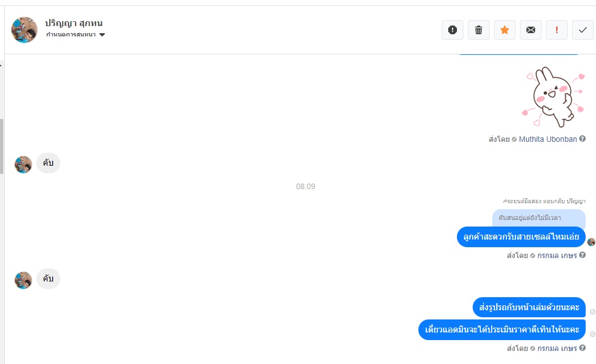This screenshot has width=596, height=364.
Task: Delete conversation using trash icon
Action: pyautogui.click(x=479, y=30)
